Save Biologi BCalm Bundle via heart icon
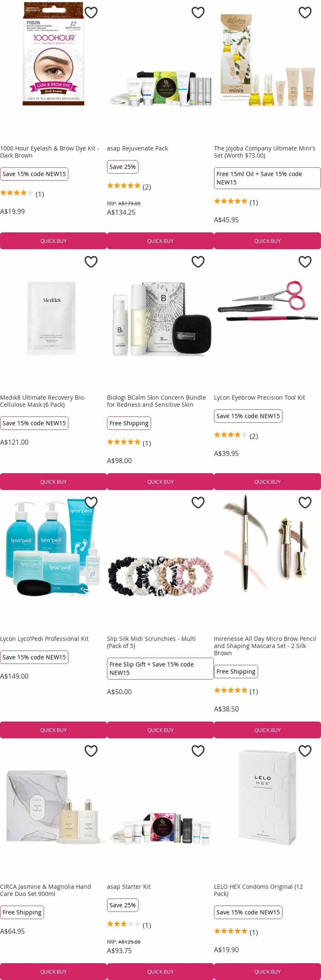Screen dimensions: 321x980 tap(198, 262)
